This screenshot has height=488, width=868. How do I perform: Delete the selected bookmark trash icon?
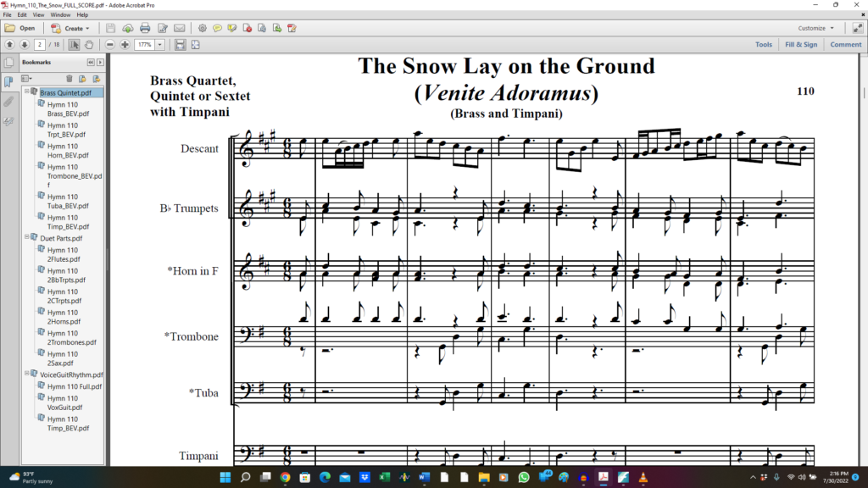tap(70, 79)
